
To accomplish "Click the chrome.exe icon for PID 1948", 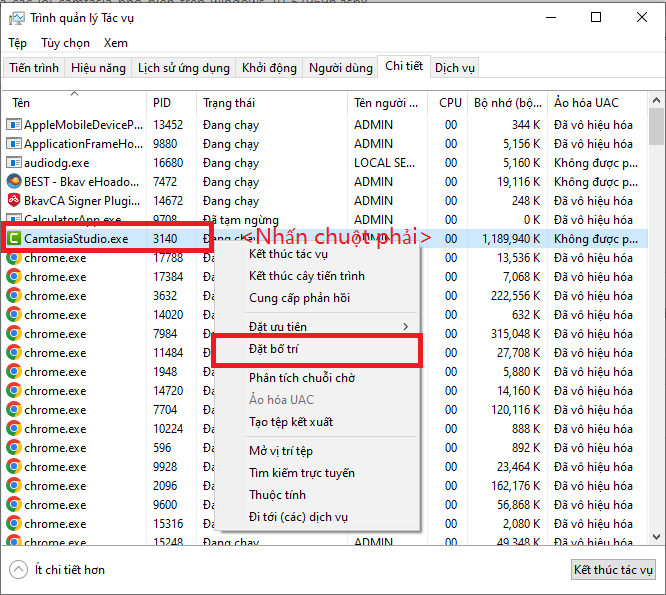I will click(14, 372).
